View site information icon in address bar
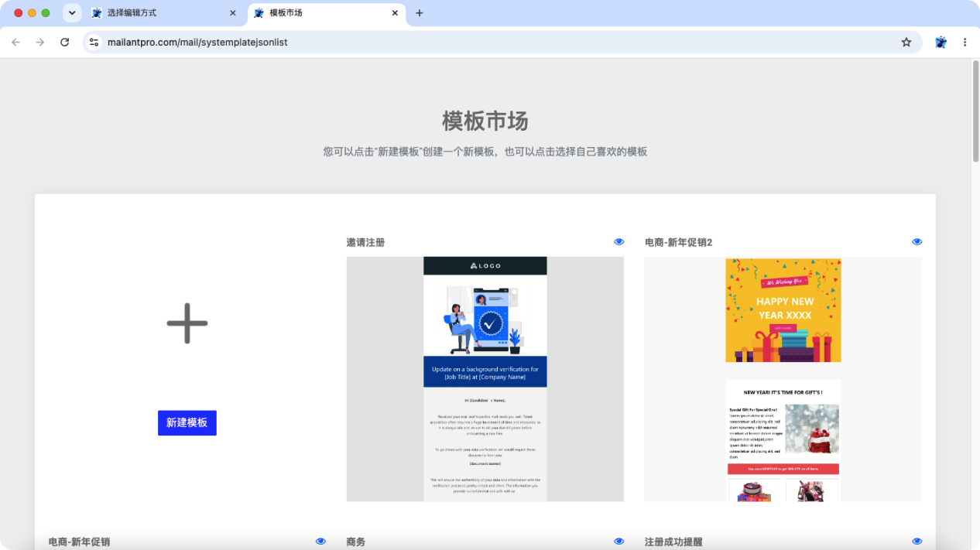This screenshot has height=550, width=980. tap(94, 43)
